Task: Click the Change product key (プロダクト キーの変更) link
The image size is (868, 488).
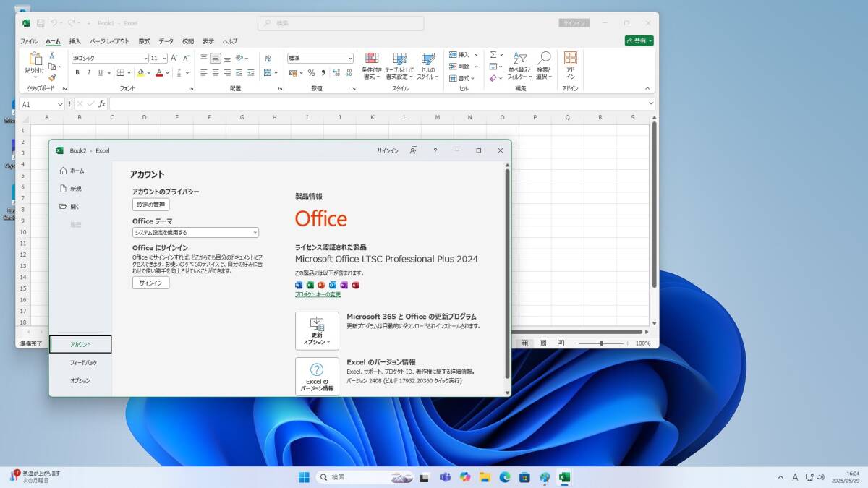Action: click(318, 294)
